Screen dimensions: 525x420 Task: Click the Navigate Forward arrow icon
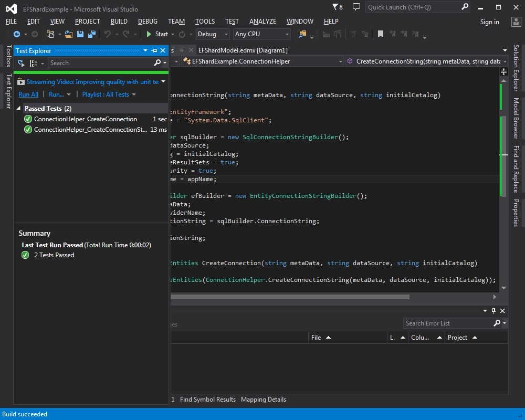tap(35, 34)
